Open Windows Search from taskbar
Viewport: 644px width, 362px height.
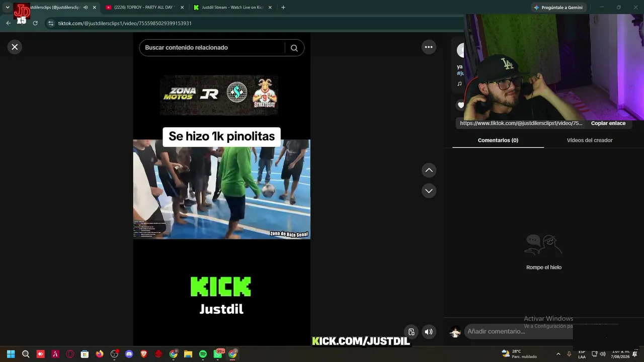click(26, 354)
